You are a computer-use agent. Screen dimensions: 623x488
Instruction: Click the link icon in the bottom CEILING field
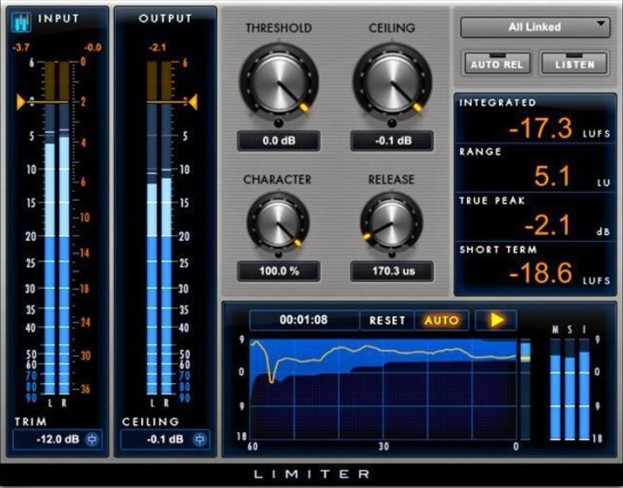tap(198, 439)
